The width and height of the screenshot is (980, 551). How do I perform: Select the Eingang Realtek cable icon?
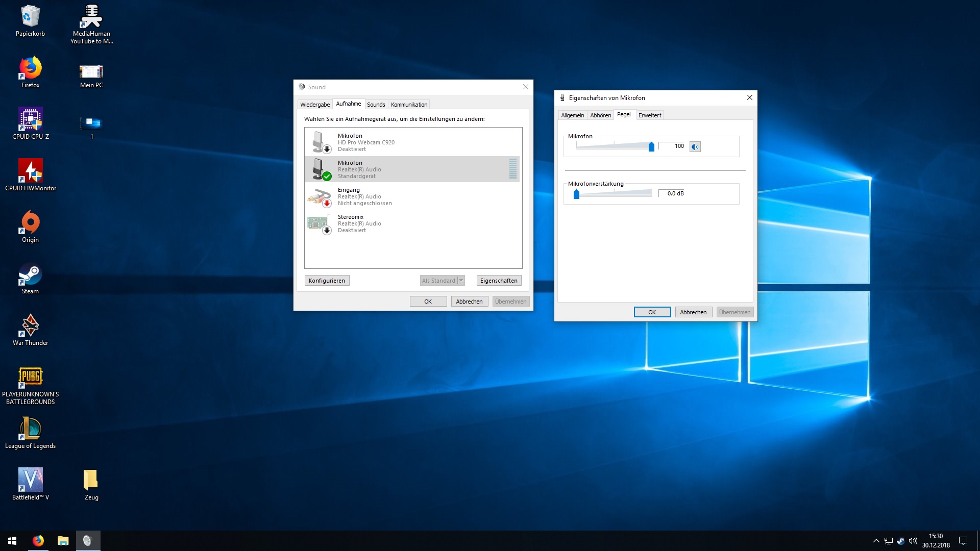coord(320,196)
